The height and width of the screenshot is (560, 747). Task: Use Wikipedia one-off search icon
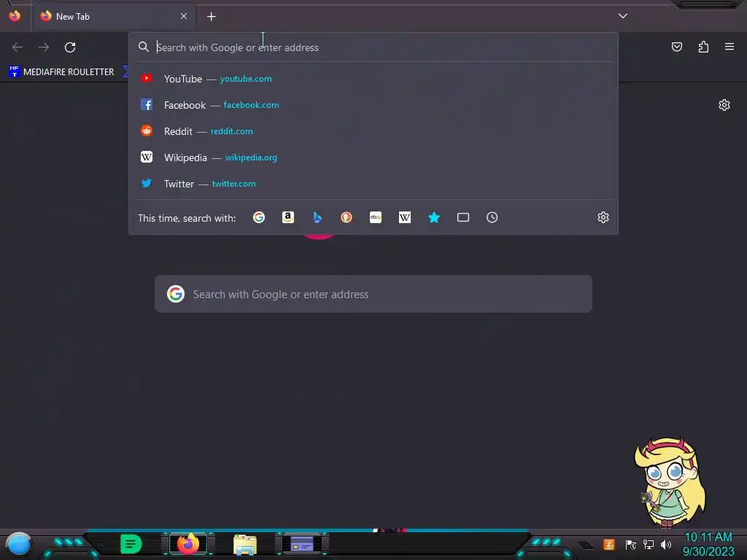(404, 217)
